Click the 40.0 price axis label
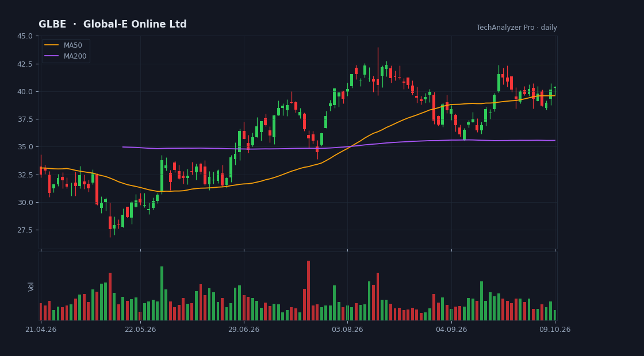Image resolution: width=644 pixels, height=356 pixels. 25,91
